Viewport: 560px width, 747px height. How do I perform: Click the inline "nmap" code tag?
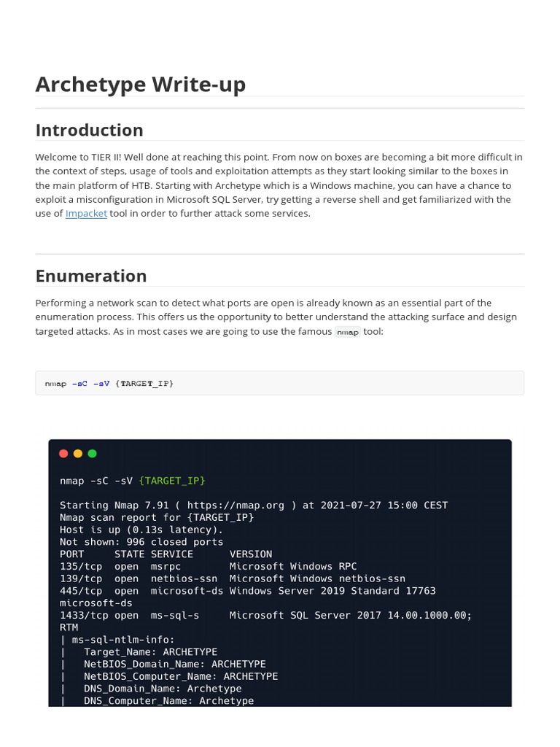(348, 332)
